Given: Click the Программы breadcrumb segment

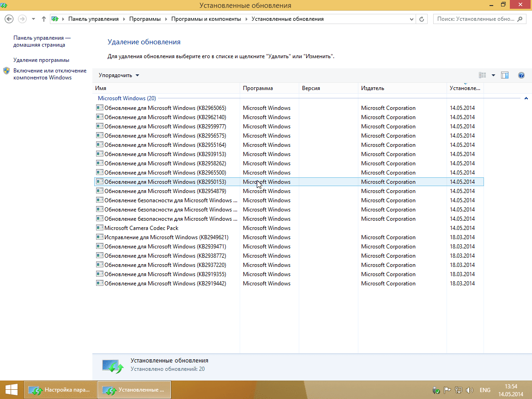Looking at the screenshot, I should (145, 19).
